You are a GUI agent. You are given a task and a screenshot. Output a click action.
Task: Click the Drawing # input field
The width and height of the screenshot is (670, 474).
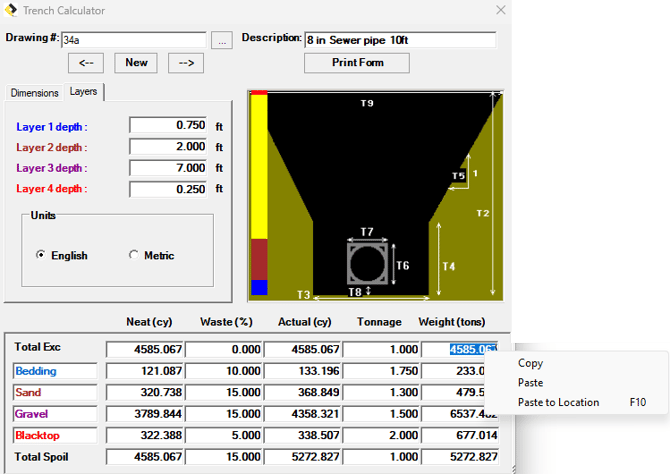point(134,40)
